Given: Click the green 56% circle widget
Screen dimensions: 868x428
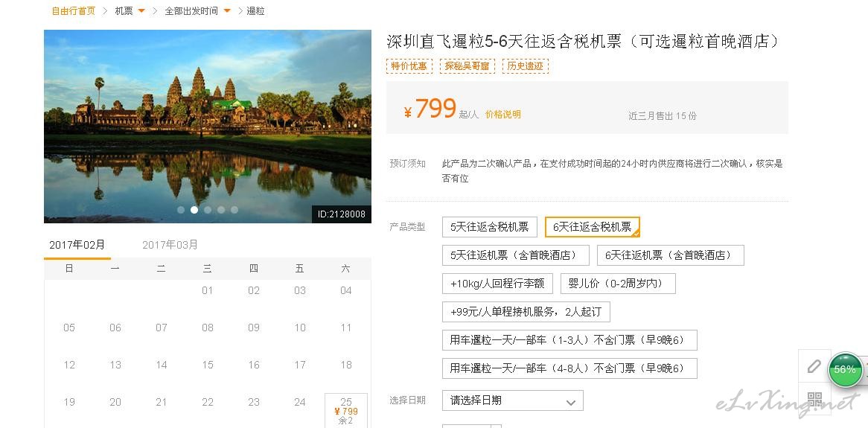Looking at the screenshot, I should [844, 369].
